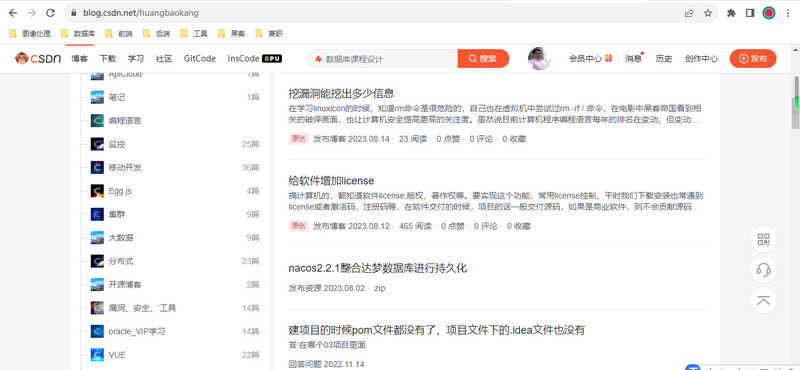Viewport: 800px width, 370px height.
Task: Click the Egg.js category icon
Action: [97, 191]
